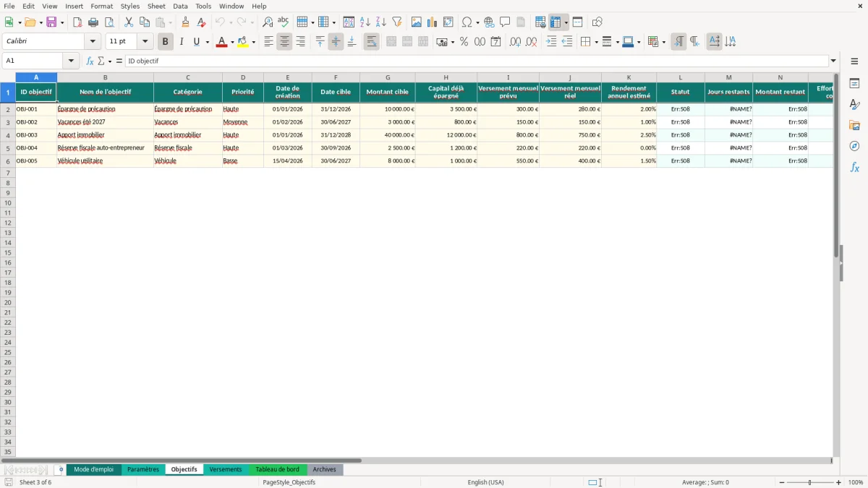This screenshot has height=488, width=868.
Task: Increase indent
Action: (551, 42)
